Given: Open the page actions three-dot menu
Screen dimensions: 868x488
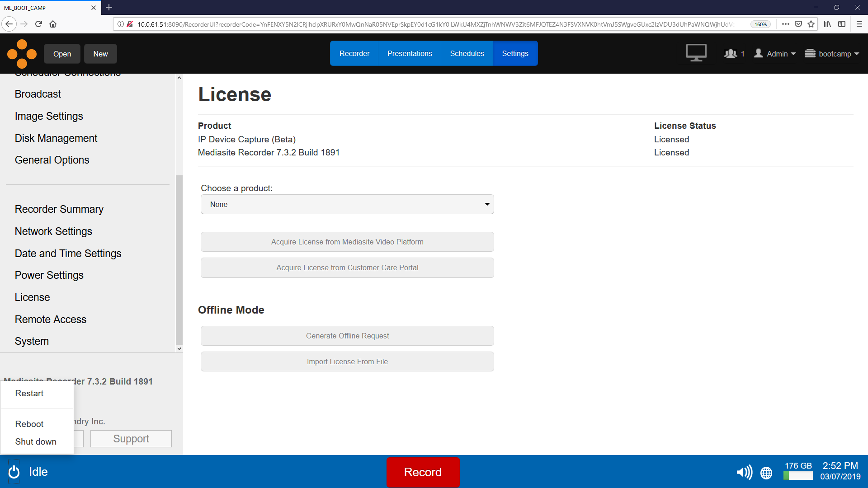Looking at the screenshot, I should pos(786,24).
